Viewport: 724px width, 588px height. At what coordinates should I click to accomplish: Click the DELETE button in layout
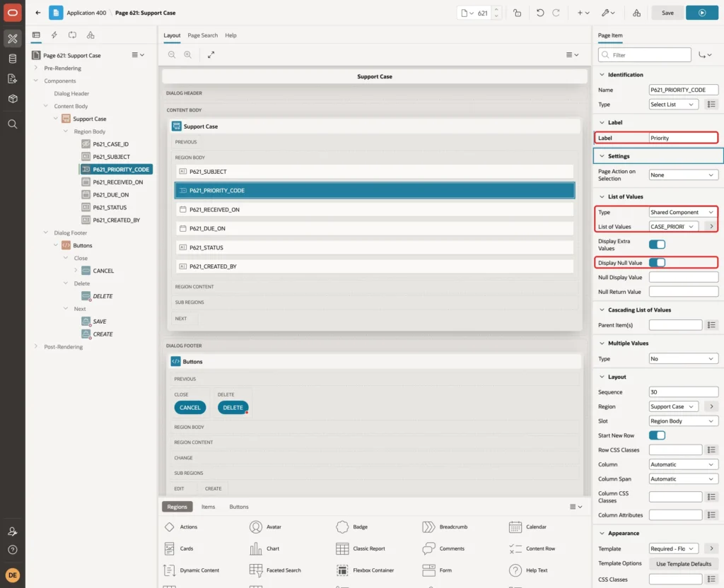coord(233,408)
